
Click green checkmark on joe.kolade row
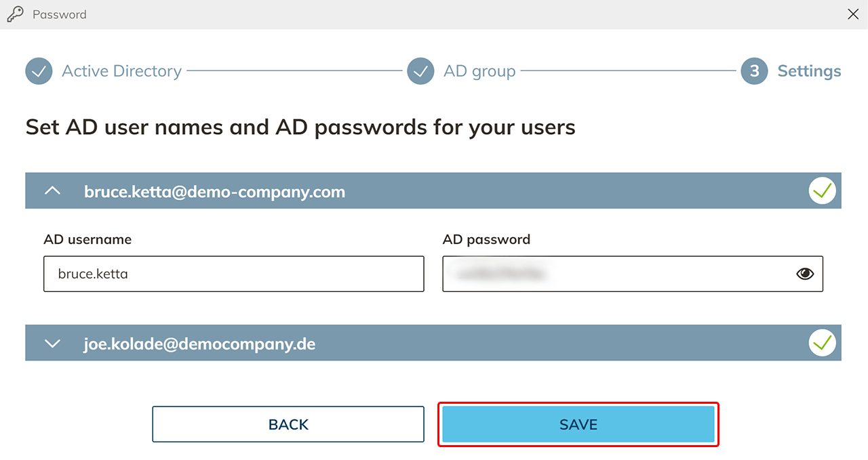tap(822, 343)
